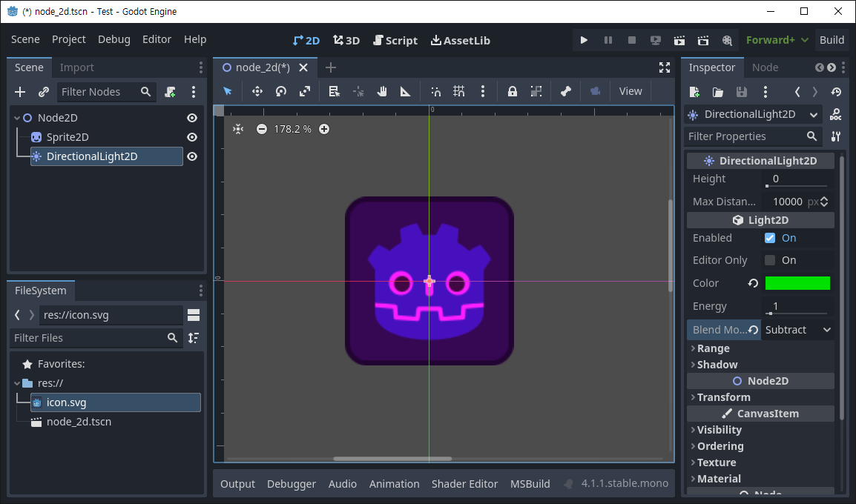Open the AssetLib workspace
This screenshot has height=504, width=856.
[460, 40]
